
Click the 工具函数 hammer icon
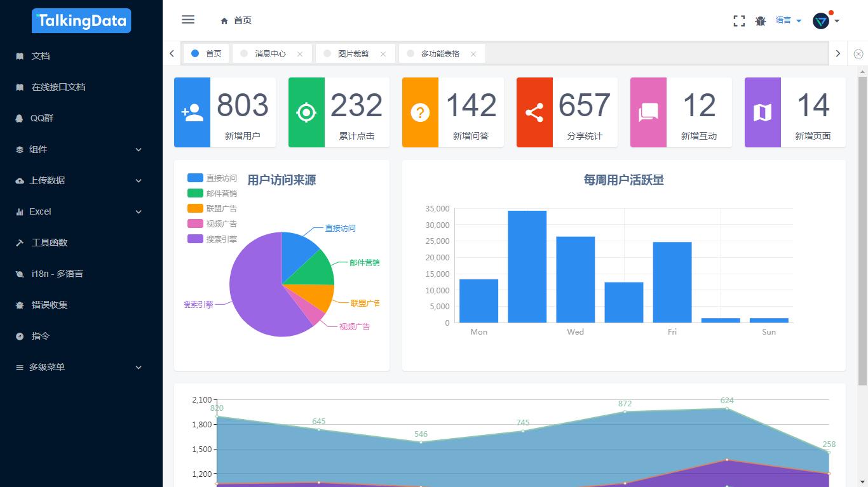tap(20, 243)
